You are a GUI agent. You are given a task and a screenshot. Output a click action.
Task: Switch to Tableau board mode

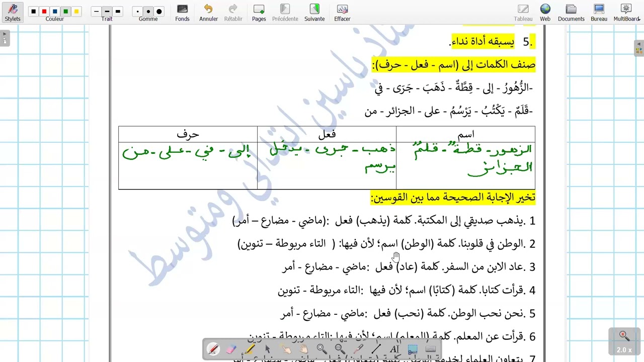tap(523, 13)
